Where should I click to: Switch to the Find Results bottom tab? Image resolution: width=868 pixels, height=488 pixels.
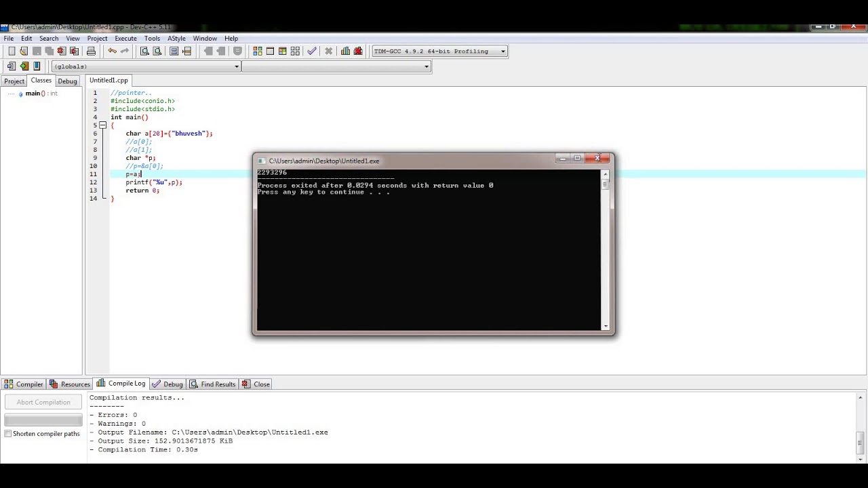point(212,384)
